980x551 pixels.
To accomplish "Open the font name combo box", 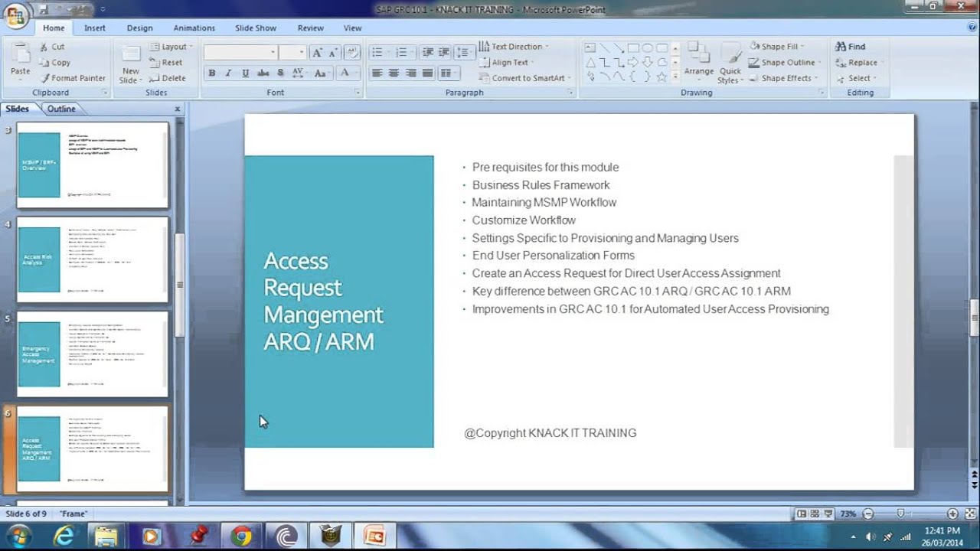I will click(240, 53).
